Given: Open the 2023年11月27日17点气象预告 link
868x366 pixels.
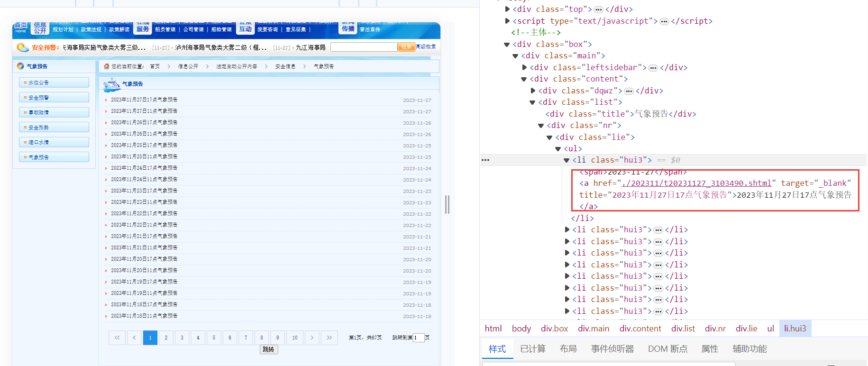Looking at the screenshot, I should pyautogui.click(x=144, y=100).
